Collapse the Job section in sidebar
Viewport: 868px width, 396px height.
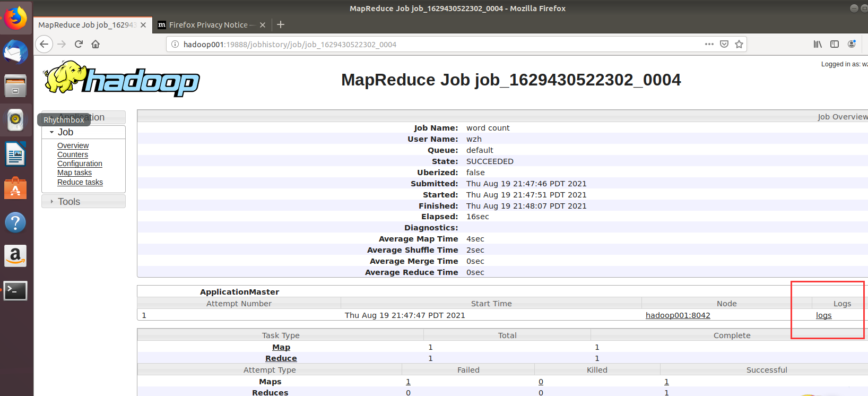click(83, 132)
